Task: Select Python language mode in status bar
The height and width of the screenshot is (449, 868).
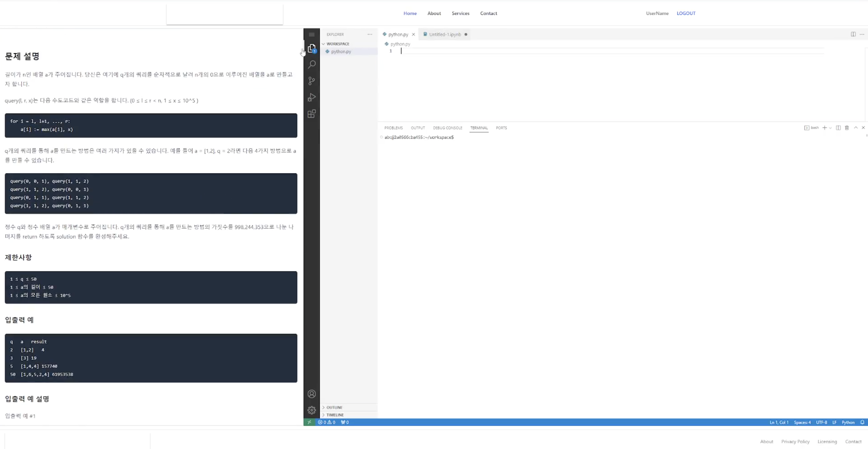Action: [848, 422]
